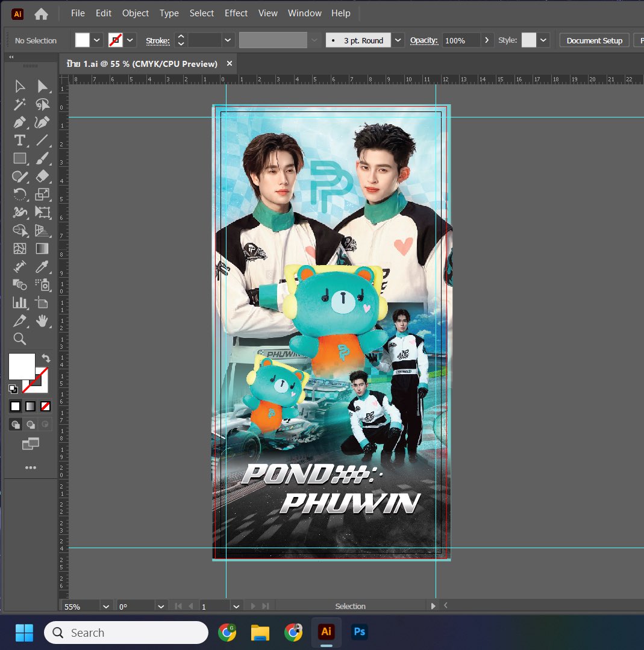Activate the Rotate tool

(20, 195)
